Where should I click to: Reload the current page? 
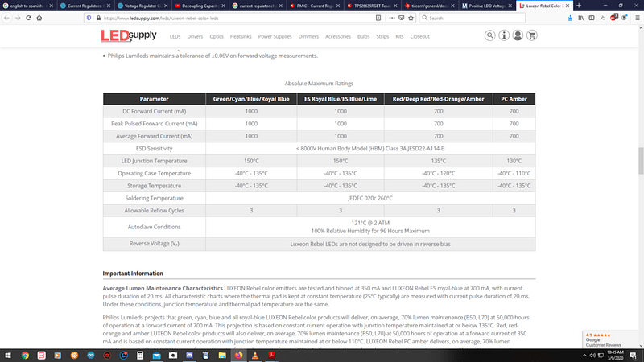pos(28,18)
